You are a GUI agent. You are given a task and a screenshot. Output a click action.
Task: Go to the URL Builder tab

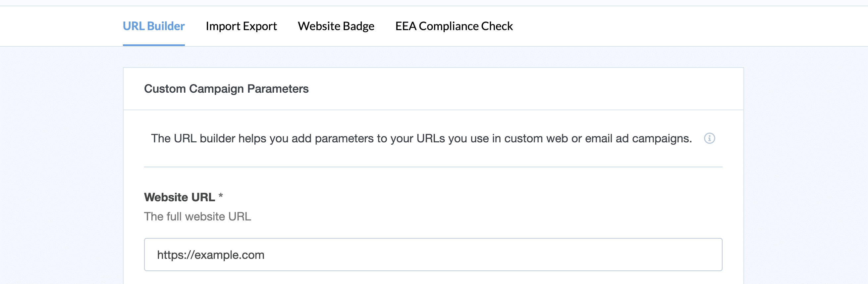[154, 26]
